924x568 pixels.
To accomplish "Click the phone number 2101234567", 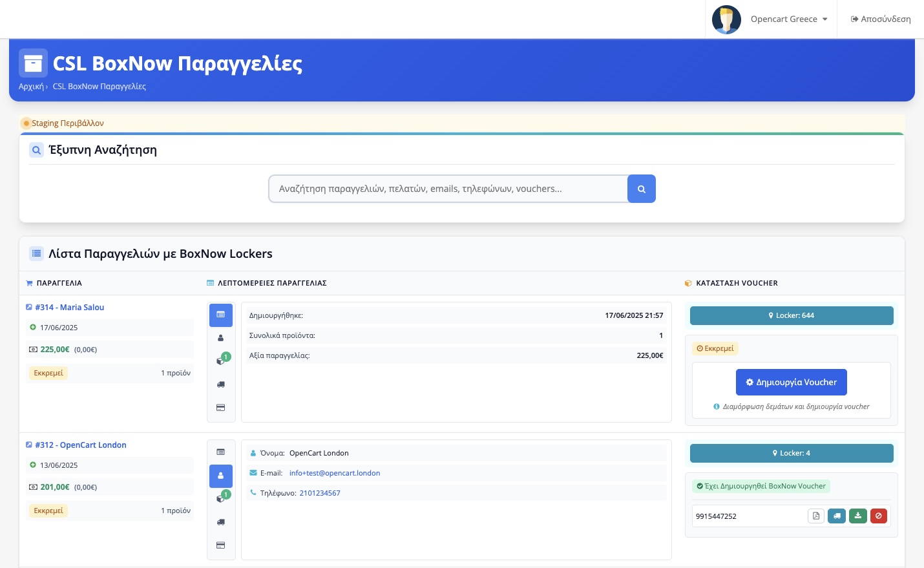I will [x=320, y=493].
